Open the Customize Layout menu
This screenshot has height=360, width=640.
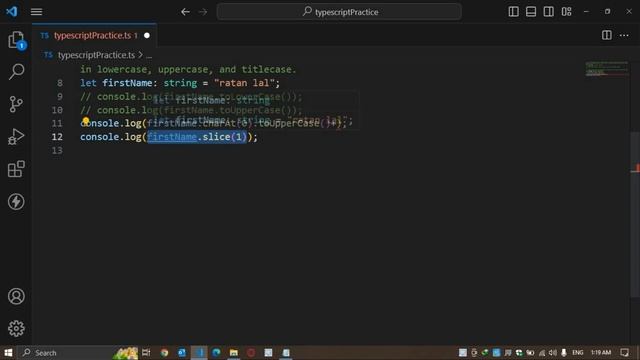point(567,12)
